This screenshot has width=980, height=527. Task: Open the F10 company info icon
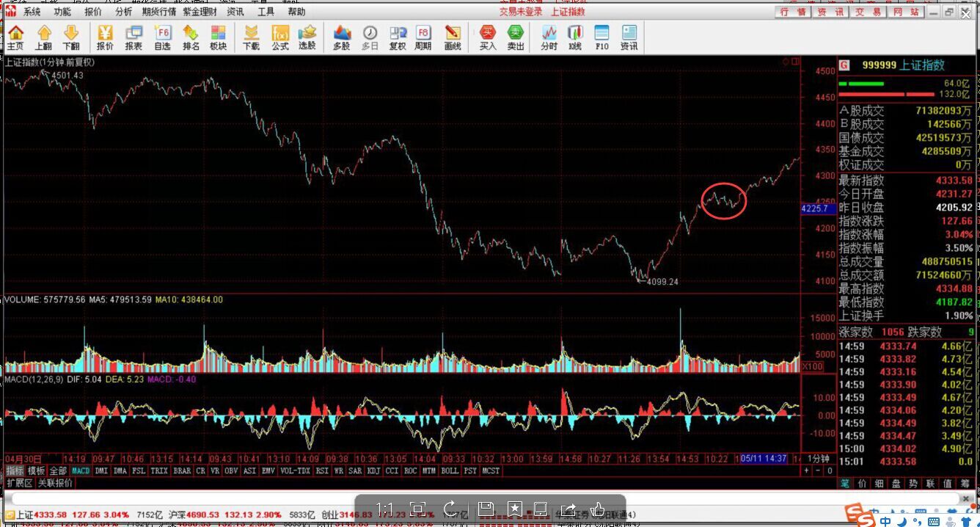tap(601, 37)
